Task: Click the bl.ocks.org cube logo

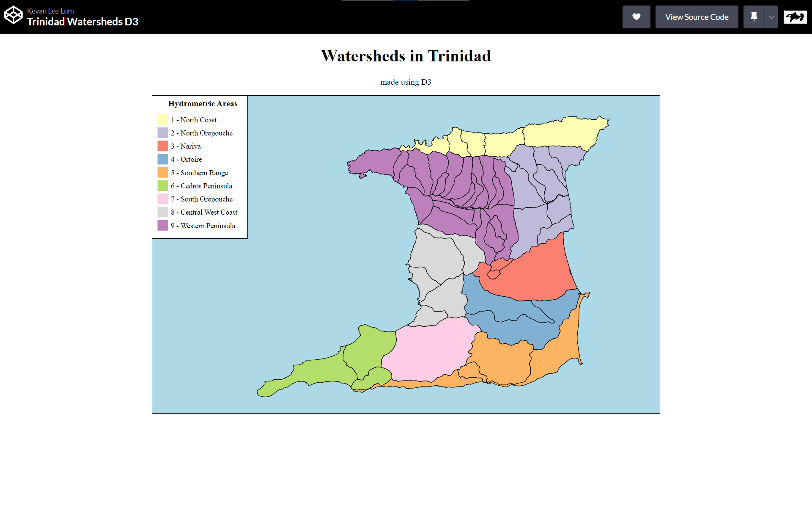Action: click(13, 15)
